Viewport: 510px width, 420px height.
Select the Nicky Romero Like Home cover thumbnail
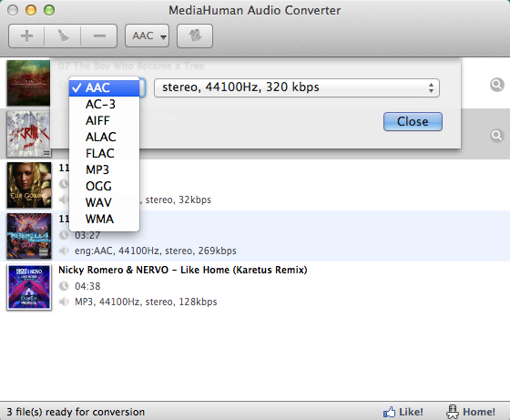[x=29, y=287]
